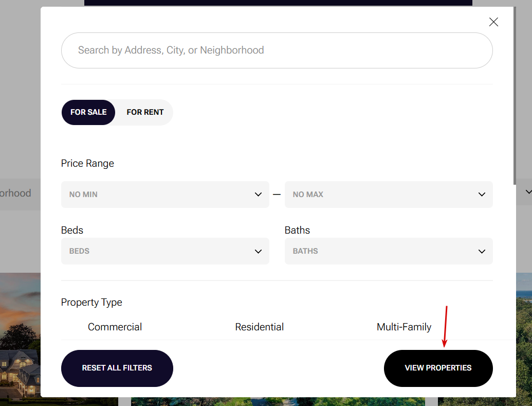Choose the Residential property type
This screenshot has height=406, width=532.
(259, 327)
